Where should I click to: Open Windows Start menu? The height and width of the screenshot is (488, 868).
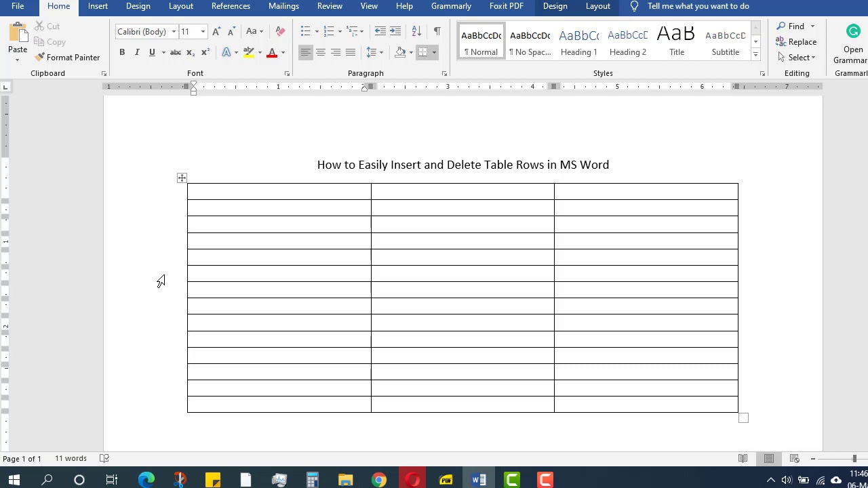[14, 480]
